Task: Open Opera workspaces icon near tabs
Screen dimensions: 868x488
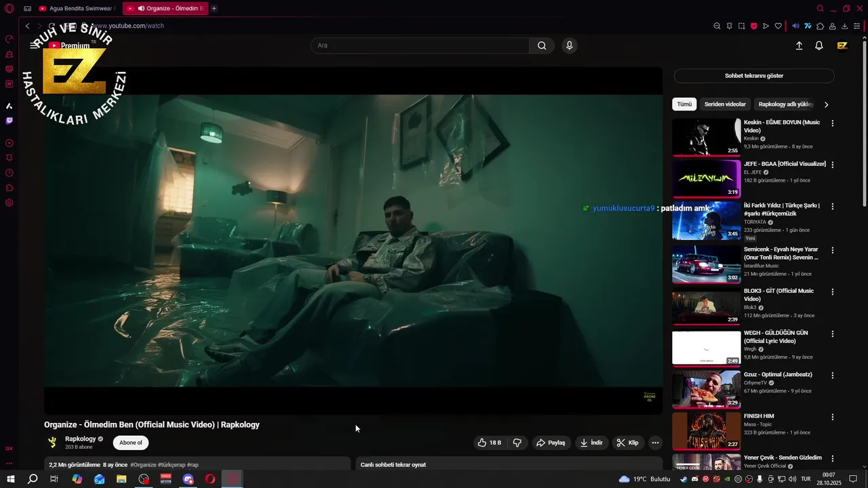Action: (27, 9)
